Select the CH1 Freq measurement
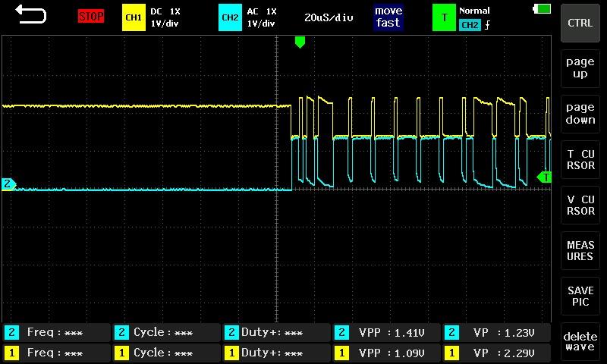 click(56, 353)
